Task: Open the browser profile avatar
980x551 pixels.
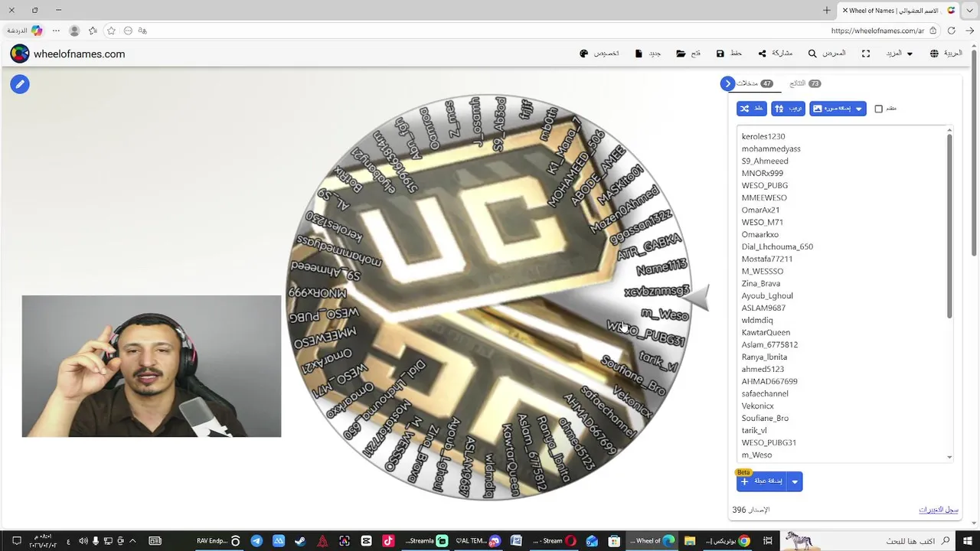Action: coord(74,31)
